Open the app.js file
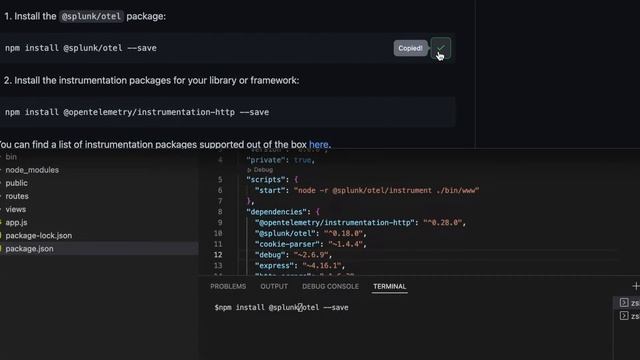The width and height of the screenshot is (640, 360). pyautogui.click(x=16, y=222)
